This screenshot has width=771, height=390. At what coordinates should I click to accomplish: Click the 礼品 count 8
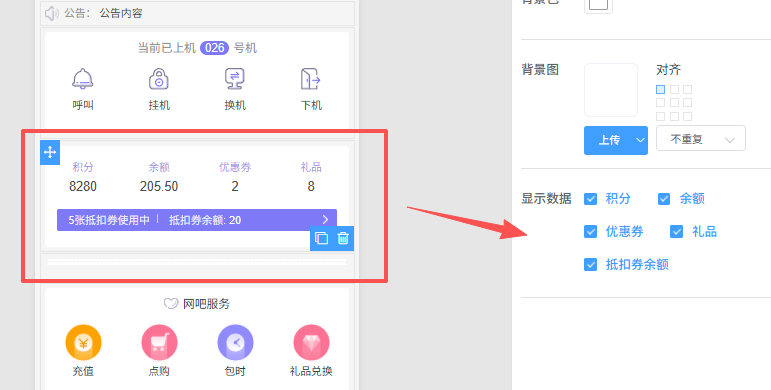pyautogui.click(x=311, y=186)
